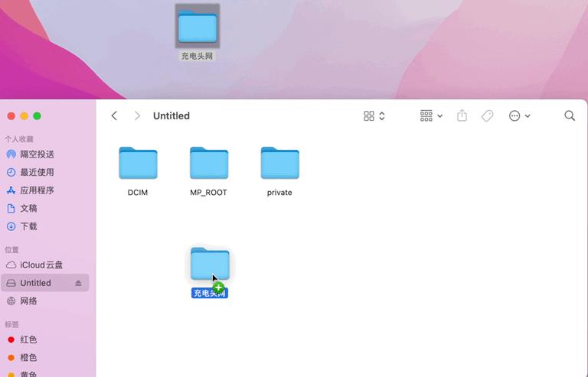
Task: Open Finder search magnifier
Action: 570,115
